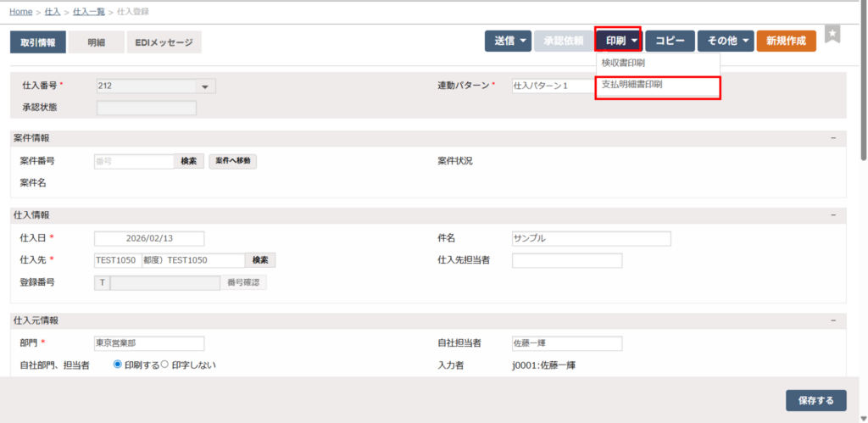Open the 仕入番号 dropdown list

tap(204, 86)
